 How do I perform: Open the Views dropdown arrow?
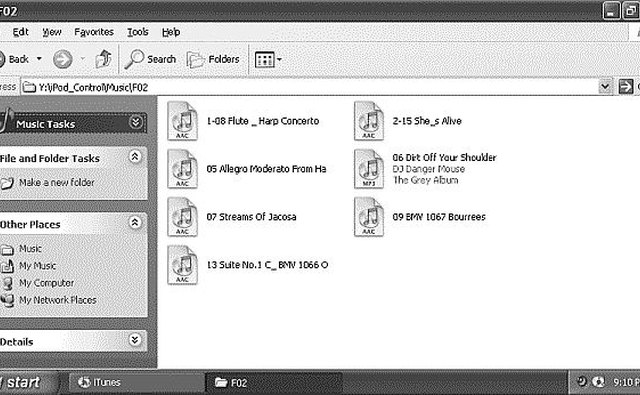click(279, 60)
